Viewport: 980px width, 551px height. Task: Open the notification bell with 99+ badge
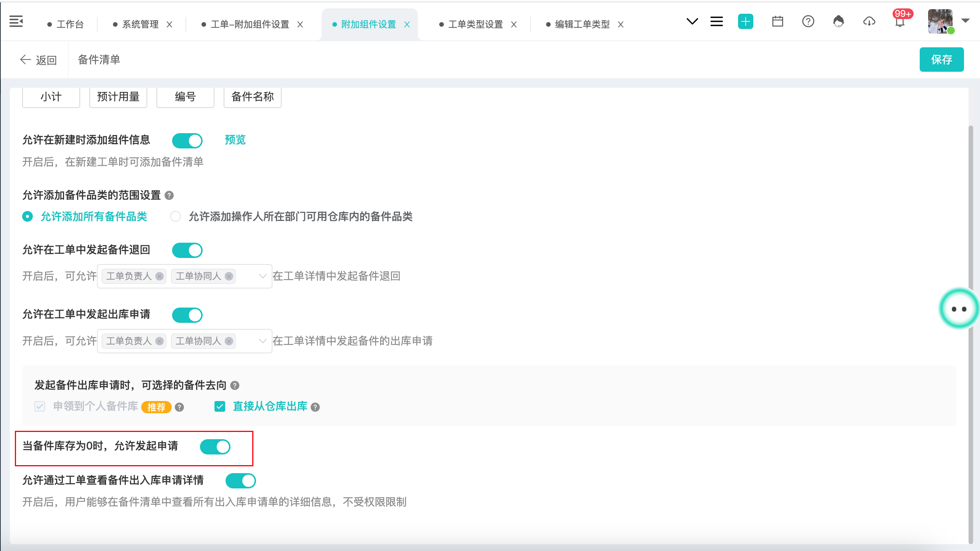pos(900,22)
